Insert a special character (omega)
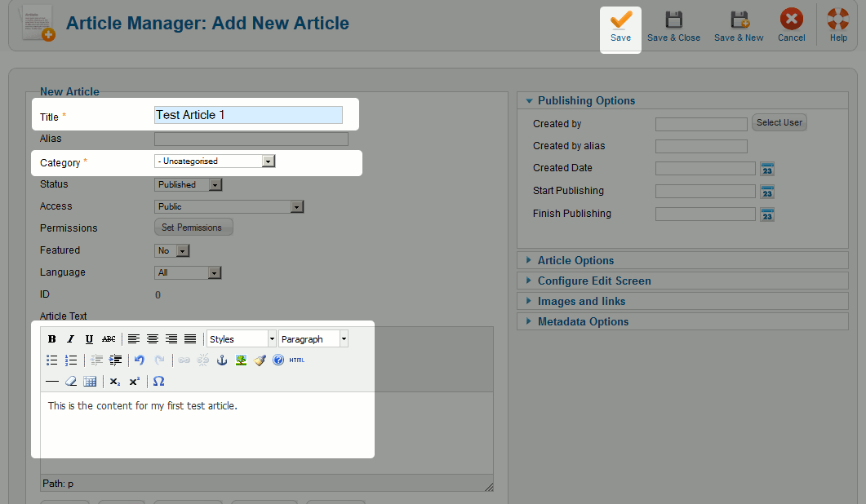The height and width of the screenshot is (504, 866). click(158, 382)
